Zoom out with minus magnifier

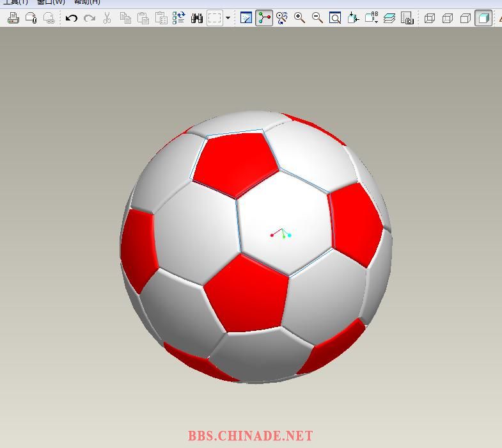click(x=317, y=18)
